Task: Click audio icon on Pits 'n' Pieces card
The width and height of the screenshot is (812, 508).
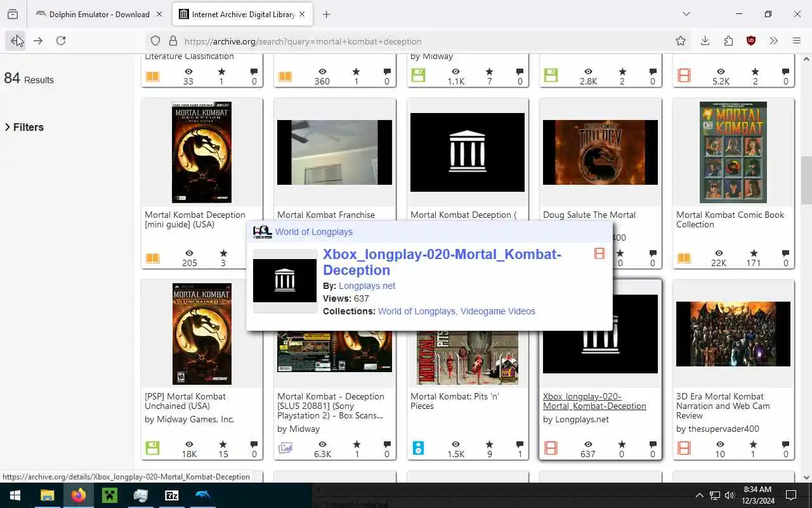Action: point(418,448)
